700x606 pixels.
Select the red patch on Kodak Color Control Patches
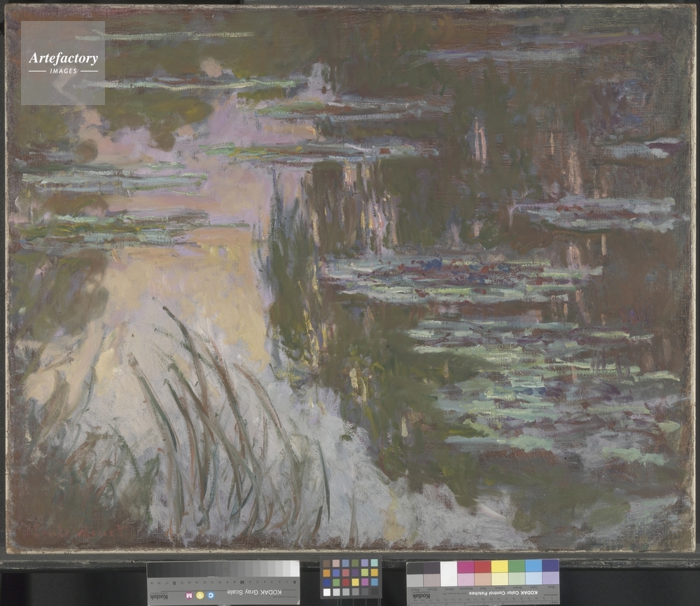click(482, 567)
